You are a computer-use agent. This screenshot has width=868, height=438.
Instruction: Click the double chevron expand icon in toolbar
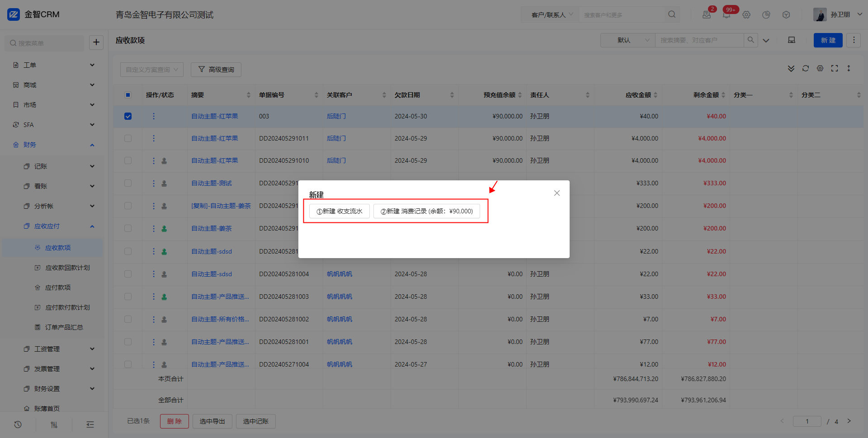click(x=791, y=68)
